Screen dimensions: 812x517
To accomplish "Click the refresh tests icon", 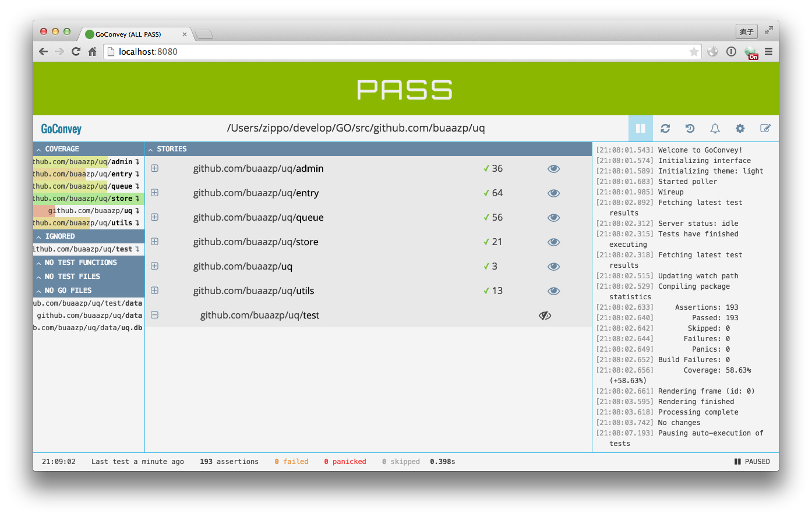I will point(665,129).
